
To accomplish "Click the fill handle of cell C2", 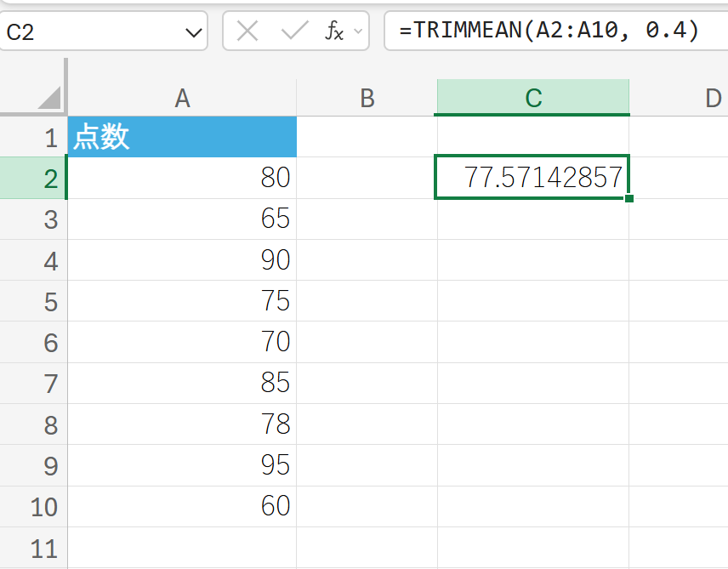I will (629, 198).
